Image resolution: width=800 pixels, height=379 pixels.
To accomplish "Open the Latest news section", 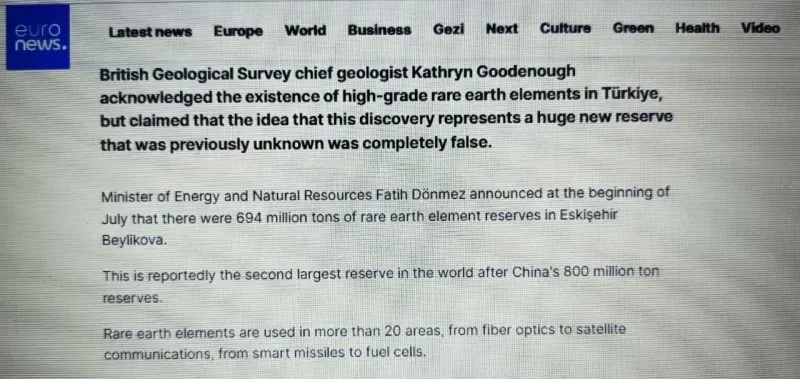I will point(151,32).
